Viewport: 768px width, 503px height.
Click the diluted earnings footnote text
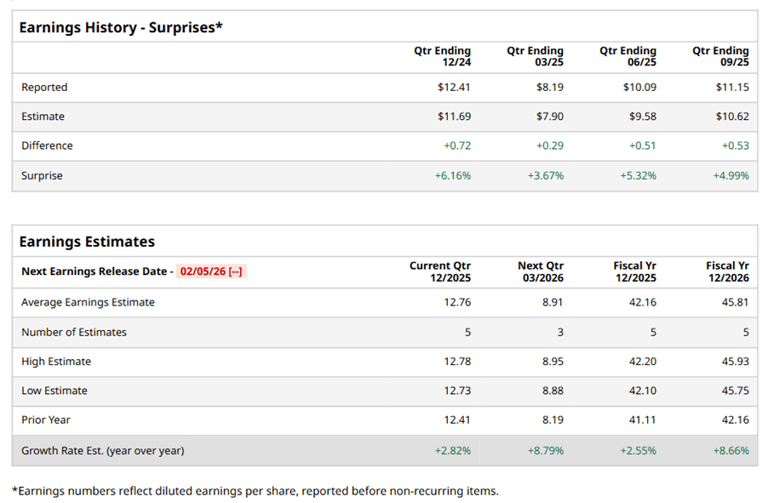click(x=254, y=490)
